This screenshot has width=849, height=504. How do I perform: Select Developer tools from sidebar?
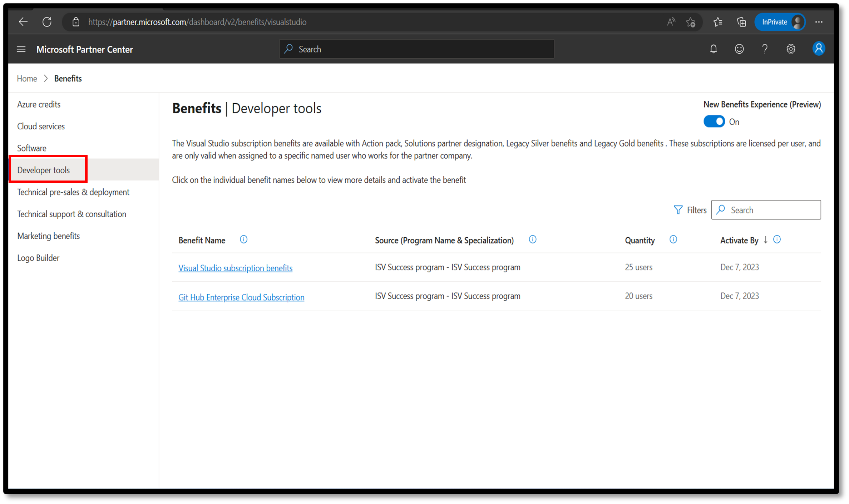(43, 169)
